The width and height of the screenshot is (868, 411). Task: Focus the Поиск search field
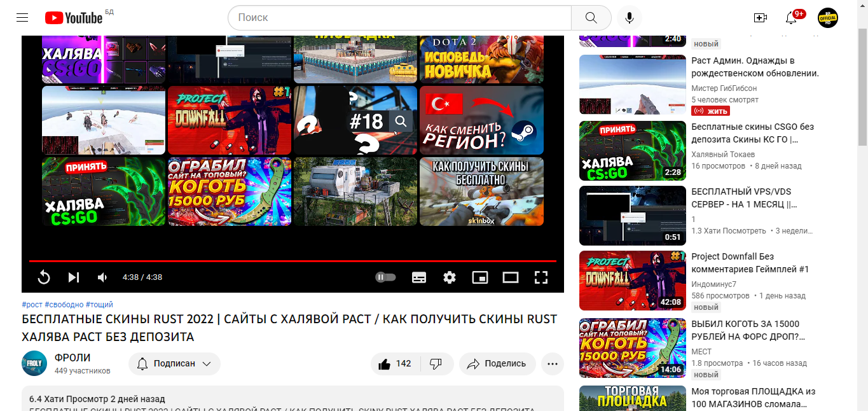(x=399, y=18)
